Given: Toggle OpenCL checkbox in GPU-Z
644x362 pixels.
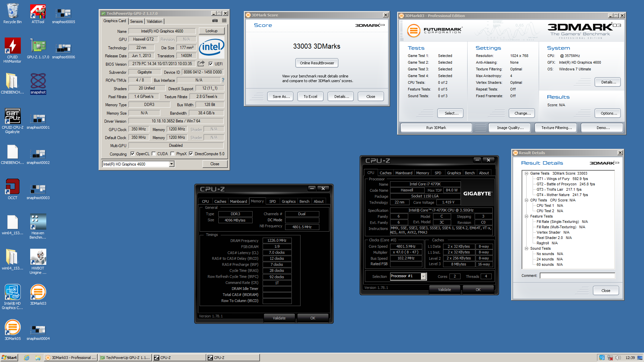Looking at the screenshot, I should point(132,154).
